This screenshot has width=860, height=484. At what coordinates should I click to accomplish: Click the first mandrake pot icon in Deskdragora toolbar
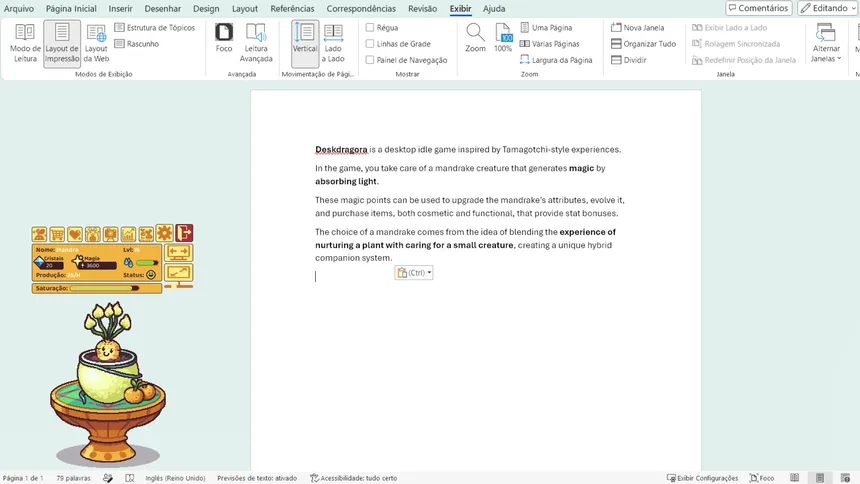tap(39, 234)
